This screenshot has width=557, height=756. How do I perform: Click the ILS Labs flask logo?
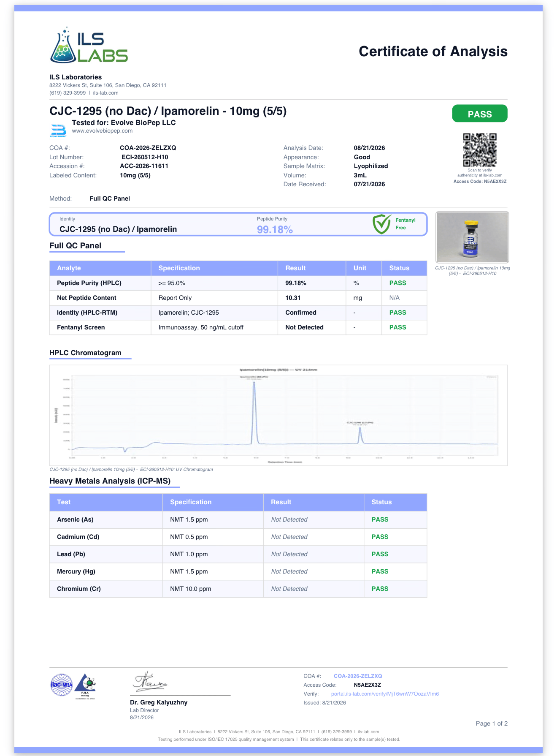(89, 45)
